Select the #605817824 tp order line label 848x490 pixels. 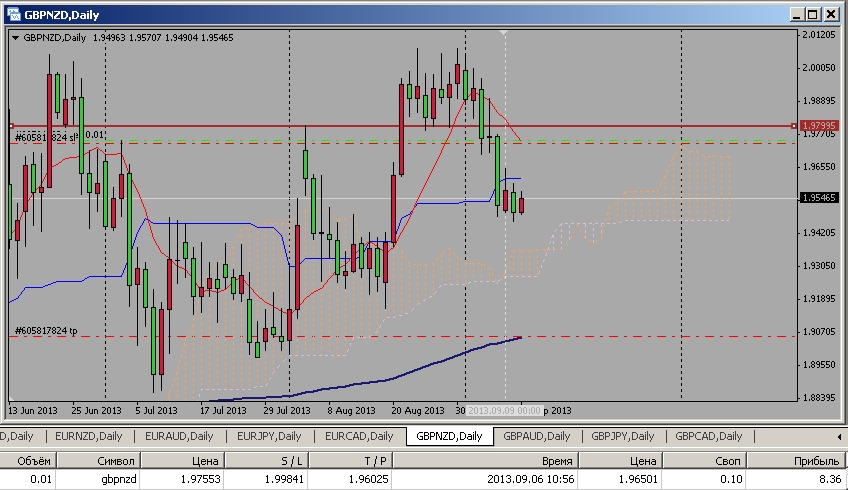coord(46,330)
